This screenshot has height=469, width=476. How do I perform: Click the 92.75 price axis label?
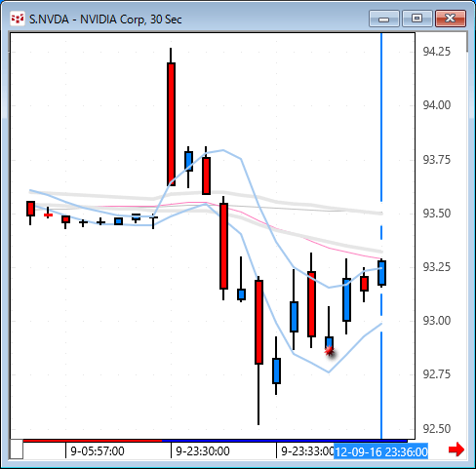(437, 374)
